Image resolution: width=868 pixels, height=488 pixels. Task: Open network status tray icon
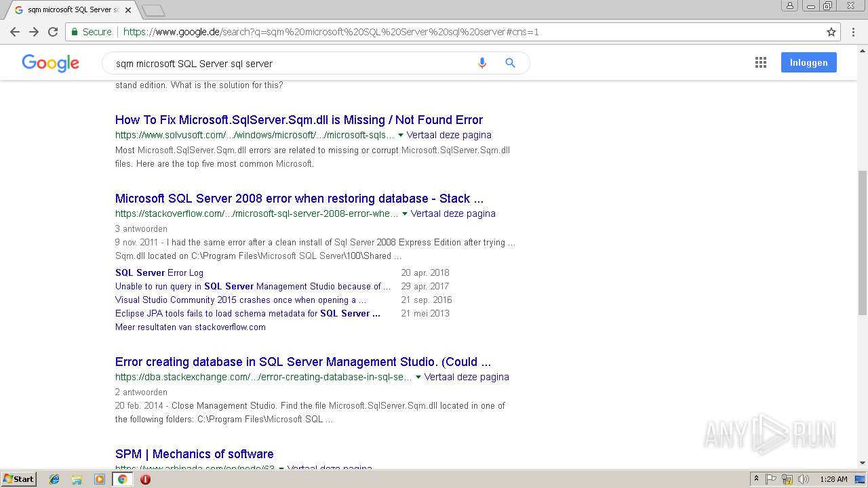point(787,479)
